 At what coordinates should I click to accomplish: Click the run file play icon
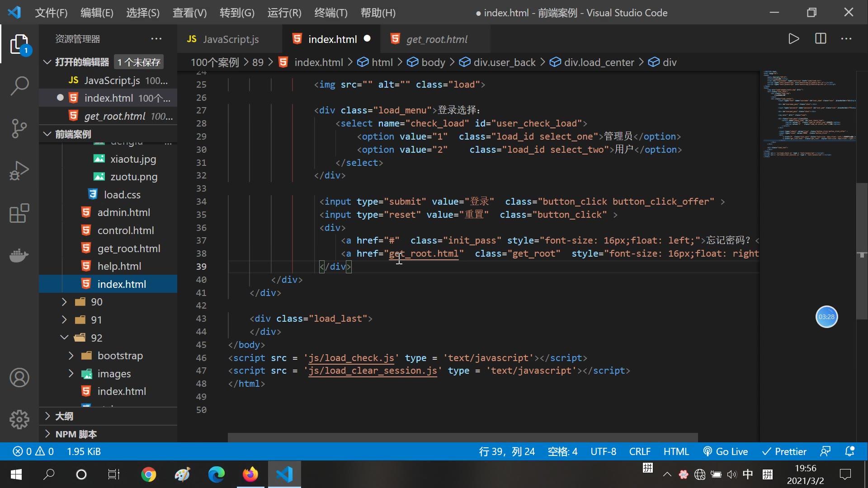coord(794,39)
